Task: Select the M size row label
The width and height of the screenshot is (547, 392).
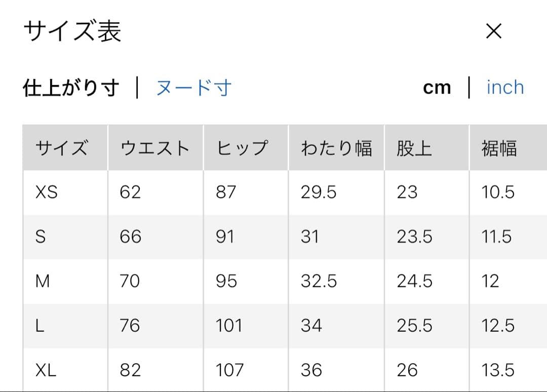Action: 43,281
